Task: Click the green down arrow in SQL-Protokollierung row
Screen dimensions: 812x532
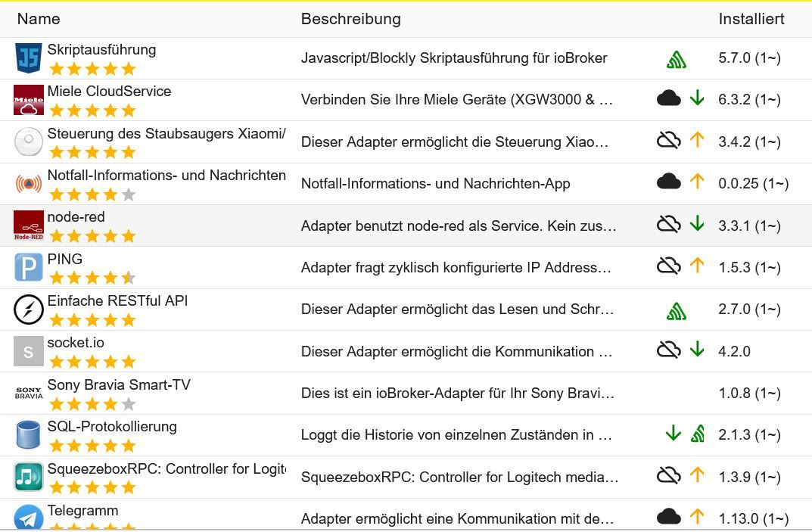Action: (674, 433)
